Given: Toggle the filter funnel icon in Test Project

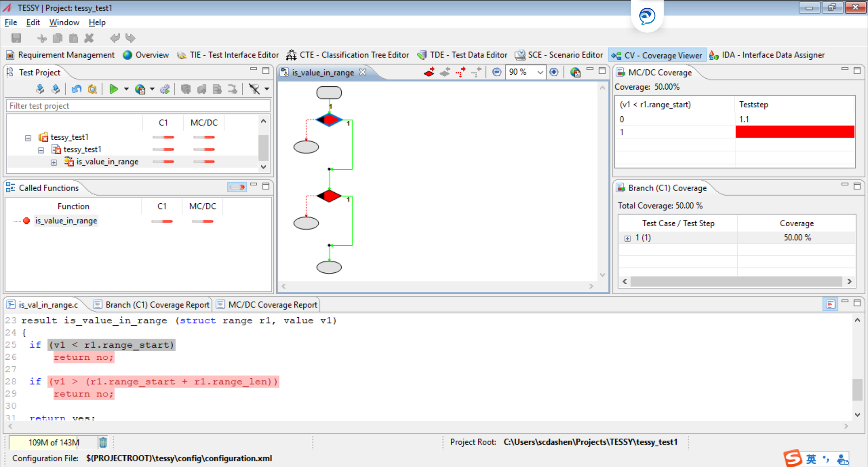Looking at the screenshot, I should click(x=255, y=89).
